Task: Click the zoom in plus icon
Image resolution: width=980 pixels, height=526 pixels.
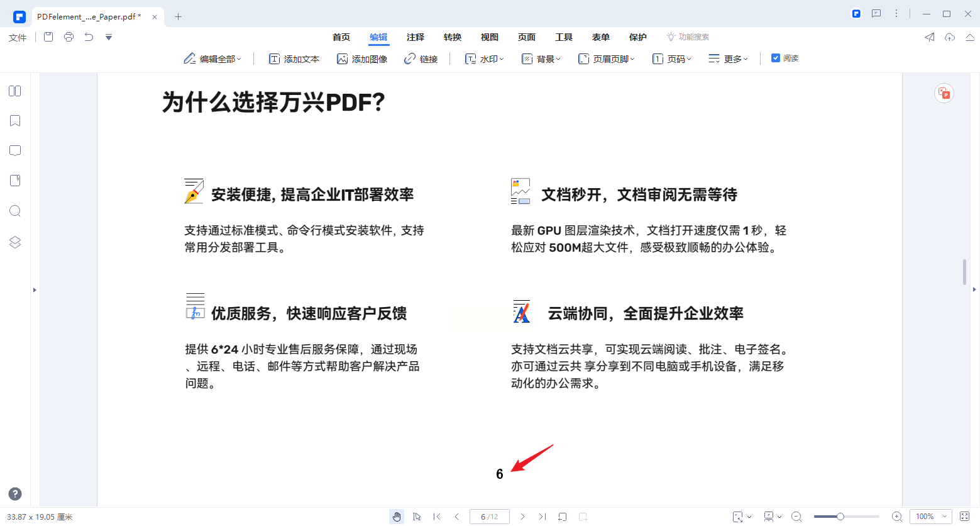Action: 897,517
